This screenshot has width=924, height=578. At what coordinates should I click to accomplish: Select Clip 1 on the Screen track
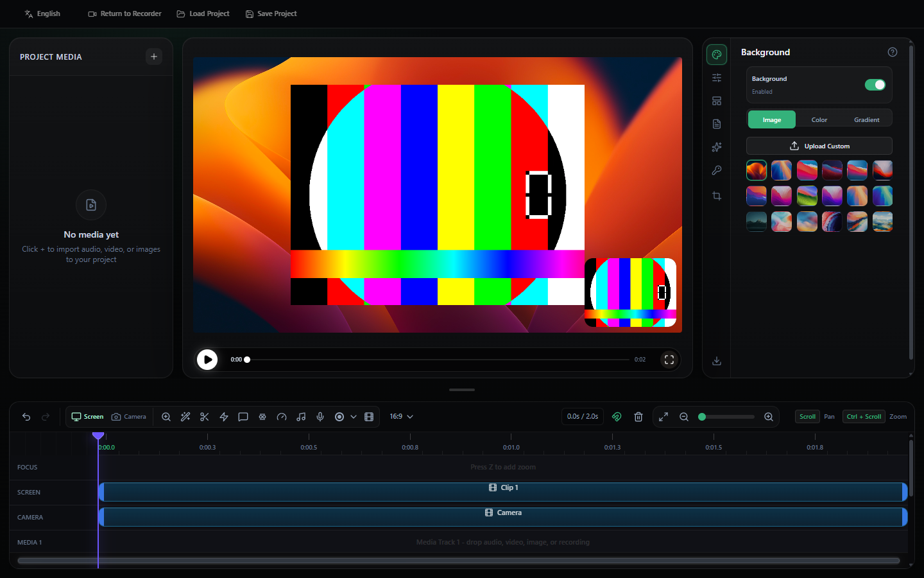pos(503,492)
